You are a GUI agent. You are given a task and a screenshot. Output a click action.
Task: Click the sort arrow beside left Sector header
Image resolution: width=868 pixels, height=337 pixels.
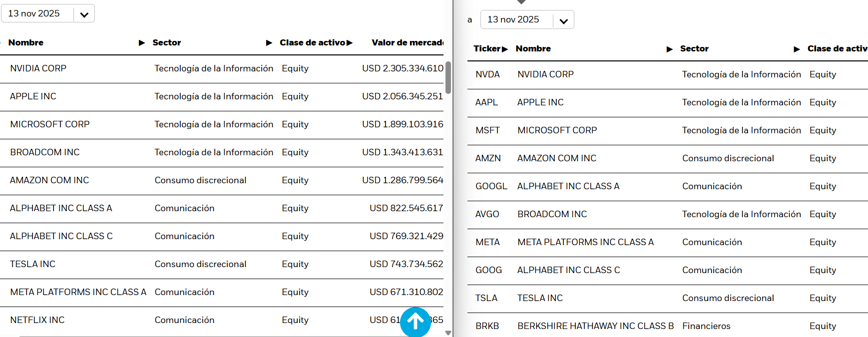269,43
